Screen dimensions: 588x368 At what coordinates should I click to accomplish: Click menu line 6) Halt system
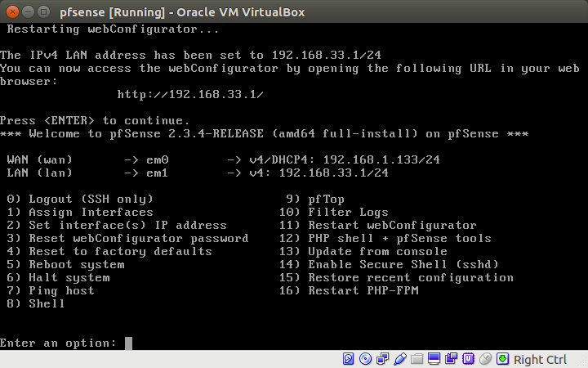click(x=58, y=278)
